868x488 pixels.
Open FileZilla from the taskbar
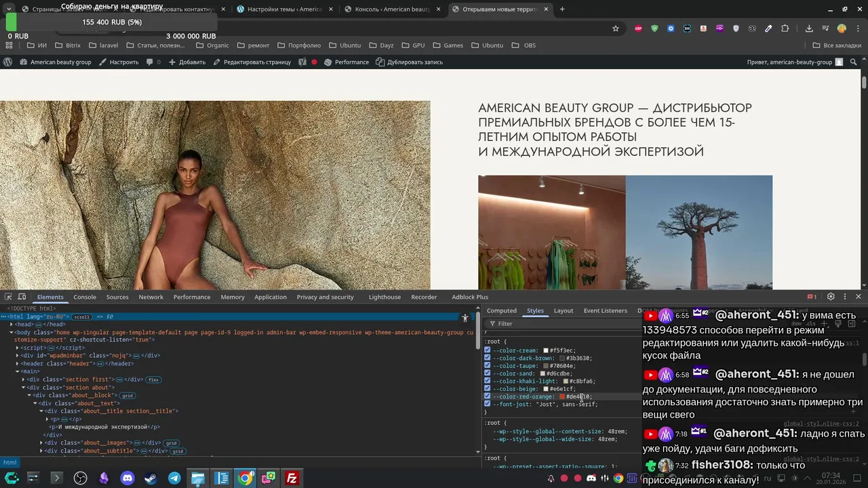tap(292, 479)
